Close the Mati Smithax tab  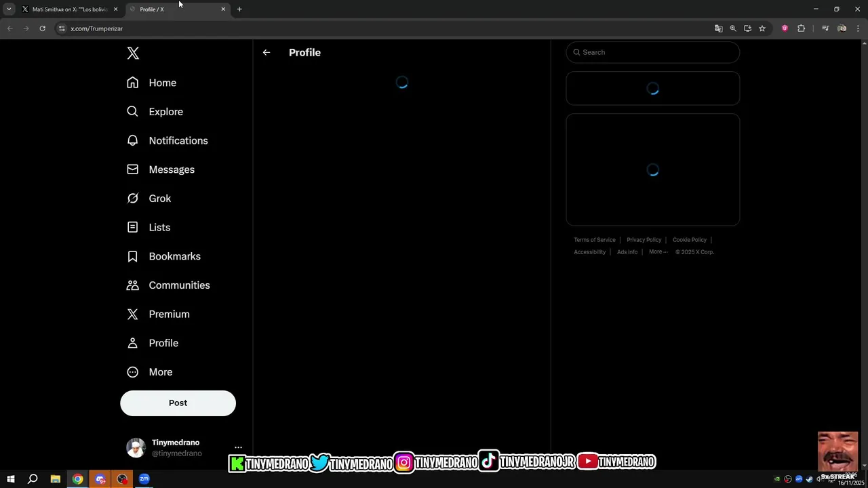115,9
